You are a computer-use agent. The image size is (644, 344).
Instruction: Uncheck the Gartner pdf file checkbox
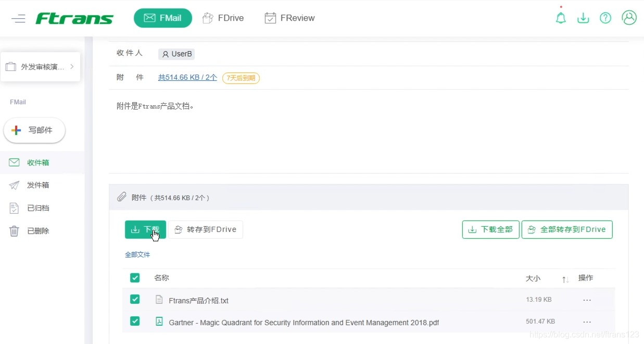click(135, 321)
